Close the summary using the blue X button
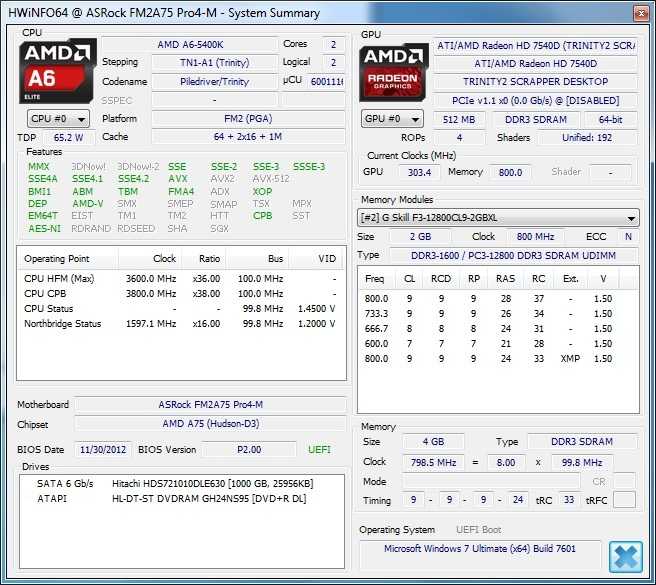This screenshot has width=656, height=585. pos(625,556)
